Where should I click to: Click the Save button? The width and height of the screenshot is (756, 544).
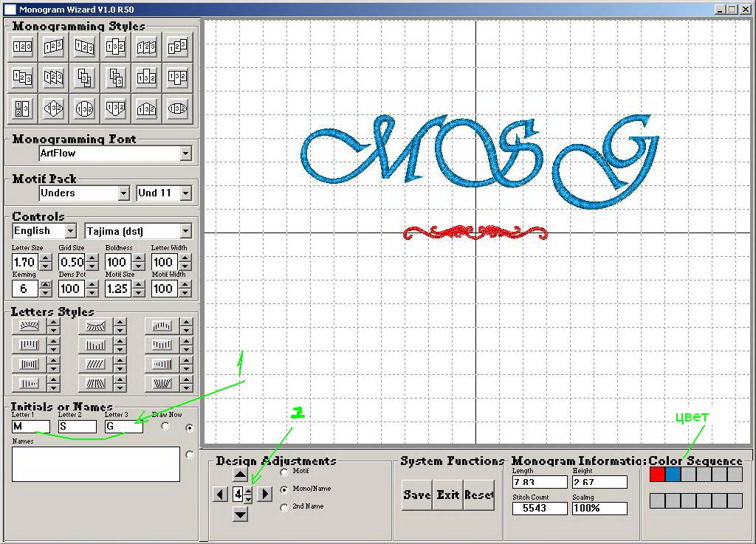[418, 495]
